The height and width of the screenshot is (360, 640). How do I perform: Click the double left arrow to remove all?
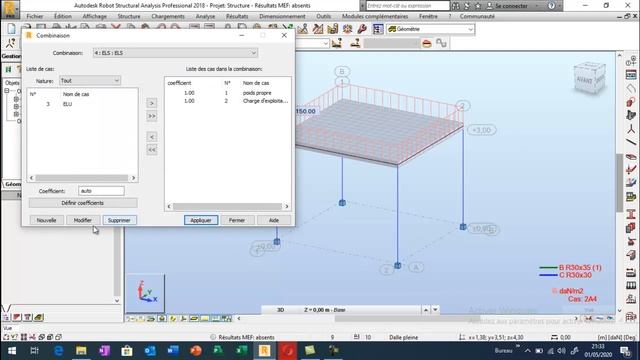[151, 150]
